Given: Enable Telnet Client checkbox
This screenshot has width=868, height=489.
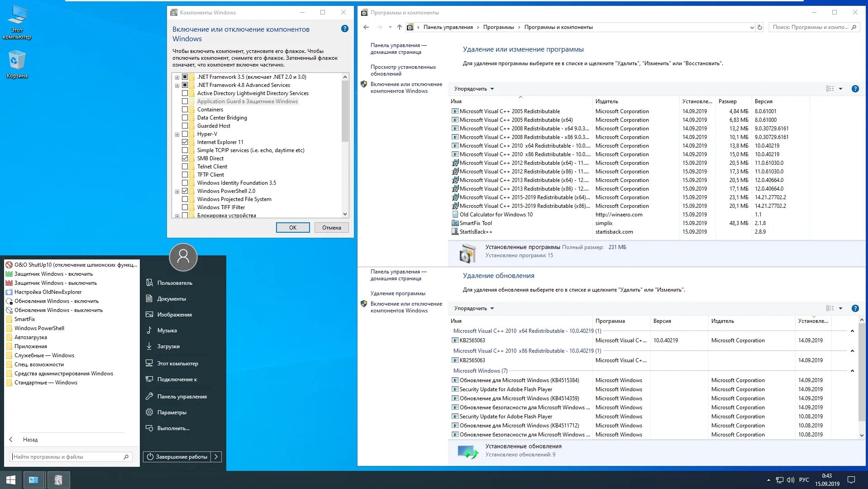Looking at the screenshot, I should pos(185,167).
